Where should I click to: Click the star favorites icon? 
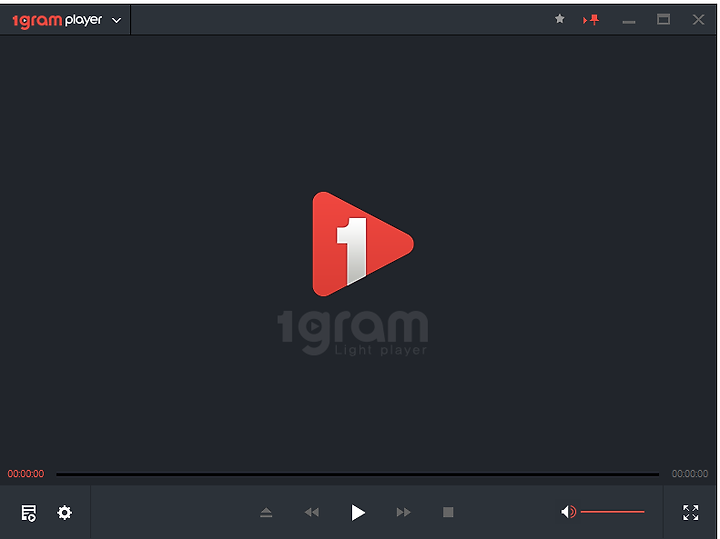click(x=559, y=19)
